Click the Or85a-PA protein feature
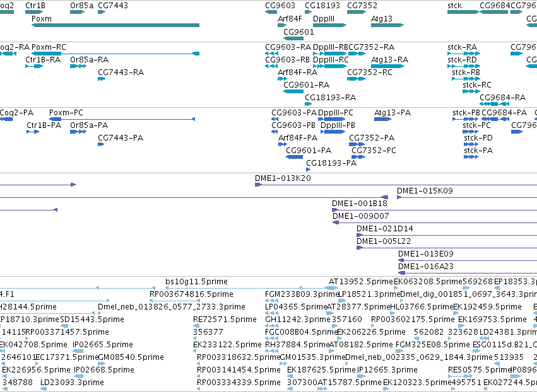537x392 pixels. pyautogui.click(x=78, y=132)
